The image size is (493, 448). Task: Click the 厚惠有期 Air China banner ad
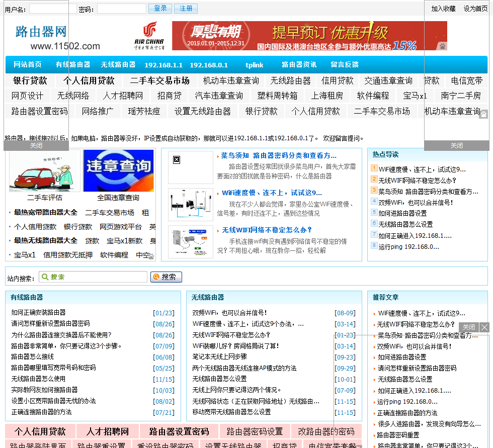click(x=309, y=36)
